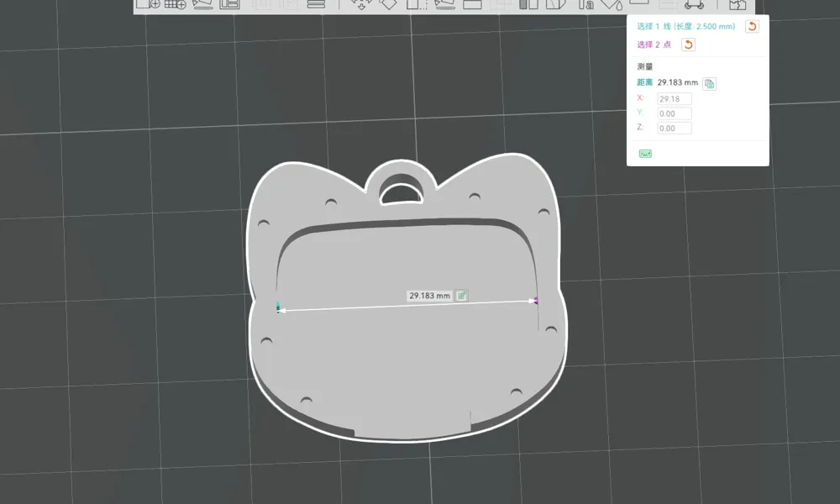
Task: Select the Lay on face tool
Action: pyautogui.click(x=444, y=5)
